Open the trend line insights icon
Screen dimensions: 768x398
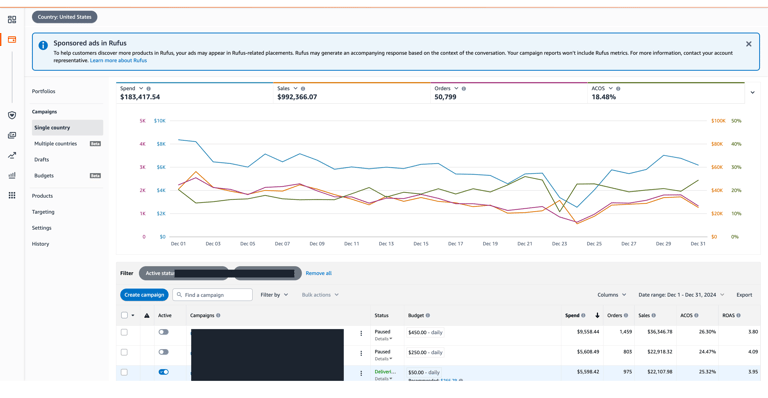12,156
